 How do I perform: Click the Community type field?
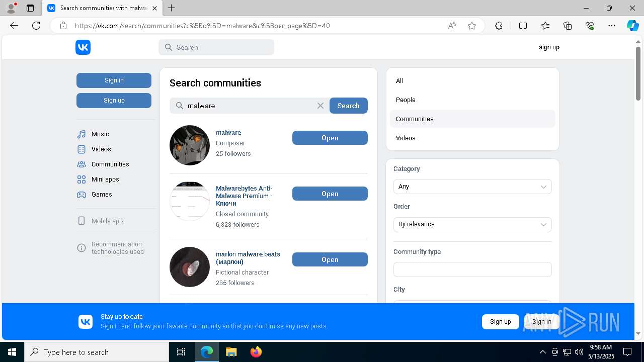coord(472,269)
